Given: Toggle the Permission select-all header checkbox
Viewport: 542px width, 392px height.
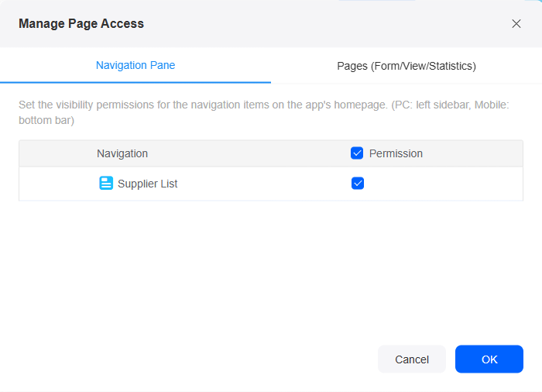Looking at the screenshot, I should (x=357, y=153).
